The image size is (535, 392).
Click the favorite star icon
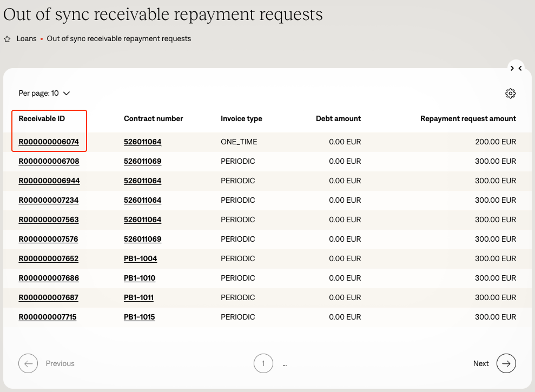click(7, 39)
